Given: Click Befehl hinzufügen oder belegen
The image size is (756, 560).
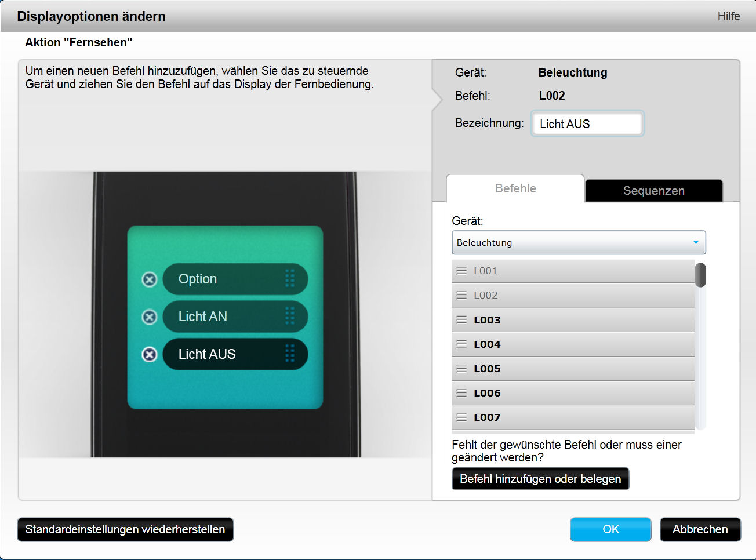Looking at the screenshot, I should (x=540, y=479).
